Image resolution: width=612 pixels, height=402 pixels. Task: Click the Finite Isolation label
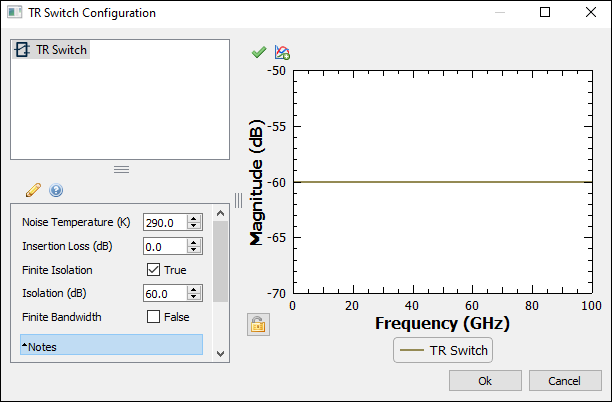tap(57, 270)
